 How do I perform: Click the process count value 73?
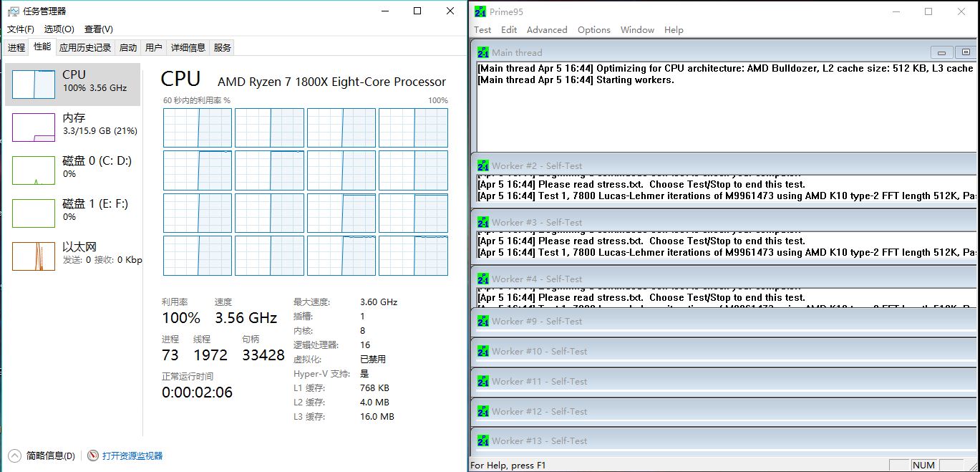(x=170, y=355)
